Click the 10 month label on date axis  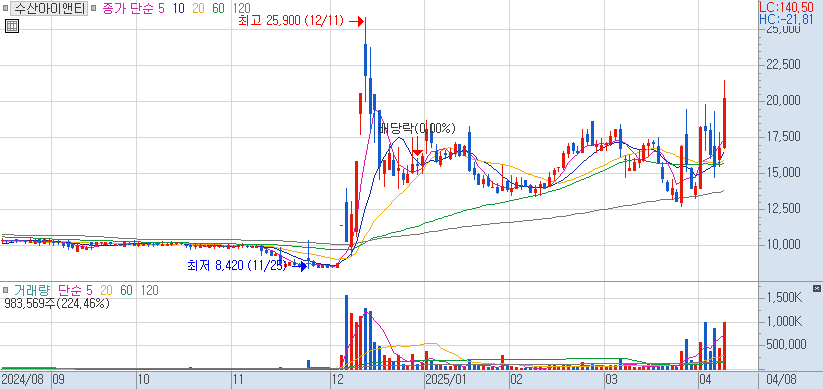[144, 379]
